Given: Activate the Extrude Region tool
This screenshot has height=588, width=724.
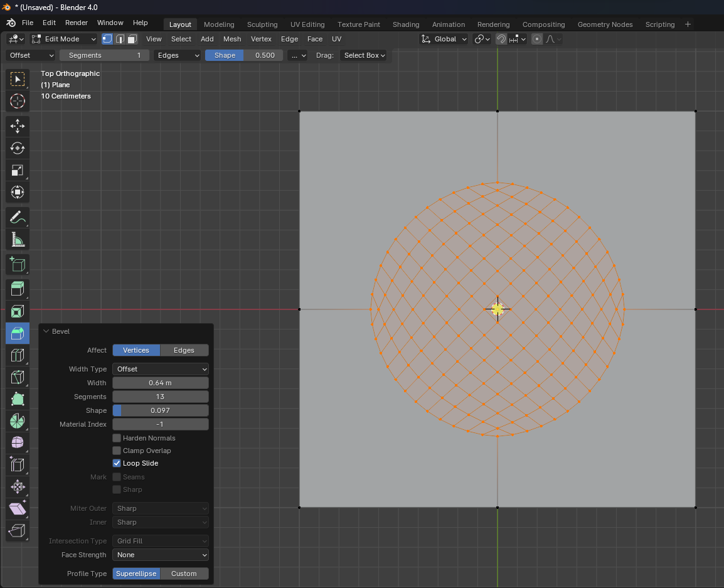Looking at the screenshot, I should pos(17,289).
